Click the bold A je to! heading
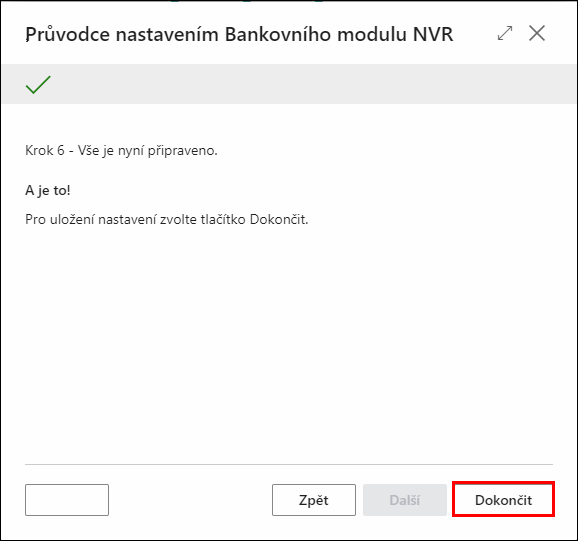 click(x=48, y=191)
